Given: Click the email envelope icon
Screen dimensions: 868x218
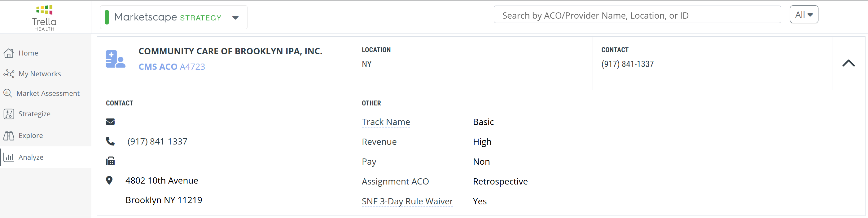Looking at the screenshot, I should tap(110, 122).
